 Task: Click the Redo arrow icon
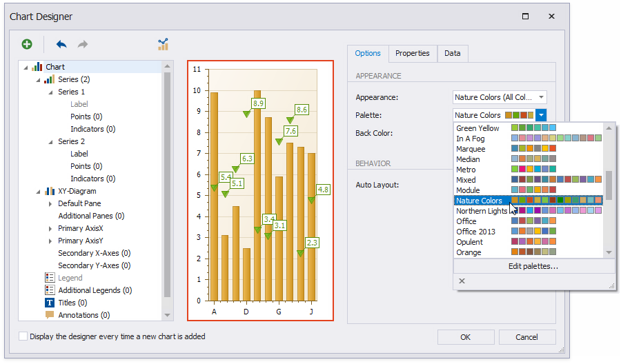83,44
